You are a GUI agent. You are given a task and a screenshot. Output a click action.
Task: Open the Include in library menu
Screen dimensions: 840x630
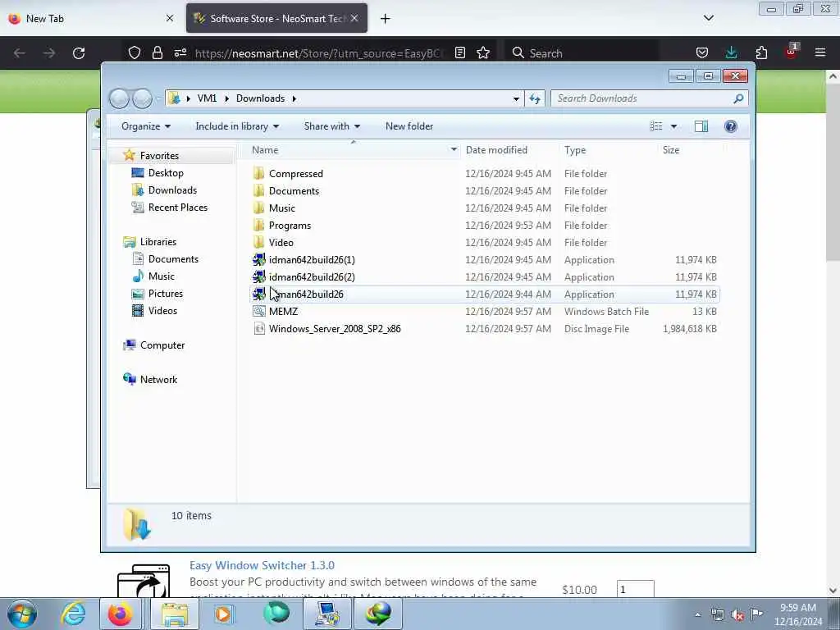[x=237, y=126]
